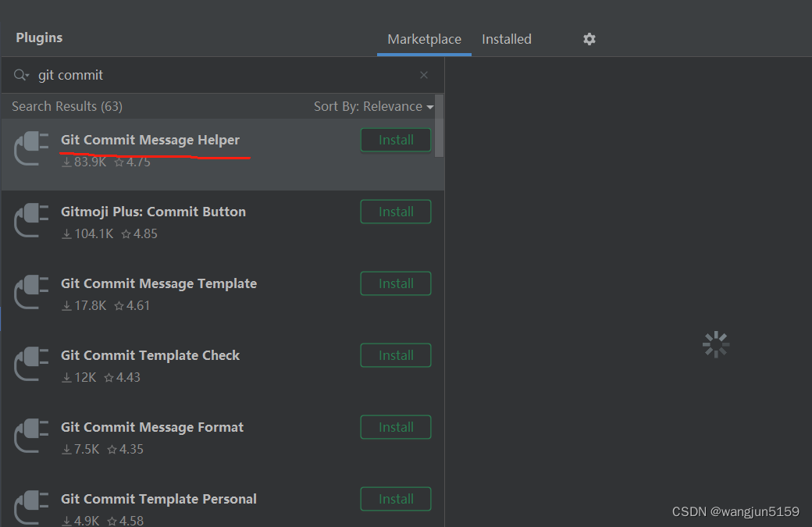Focus the plugin search field
812x527 pixels.
(x=223, y=75)
